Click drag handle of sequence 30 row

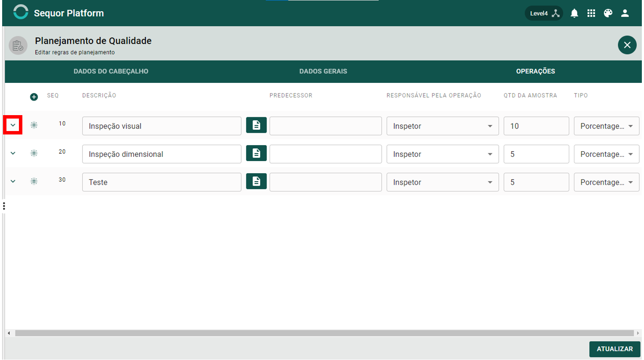pyautogui.click(x=34, y=181)
